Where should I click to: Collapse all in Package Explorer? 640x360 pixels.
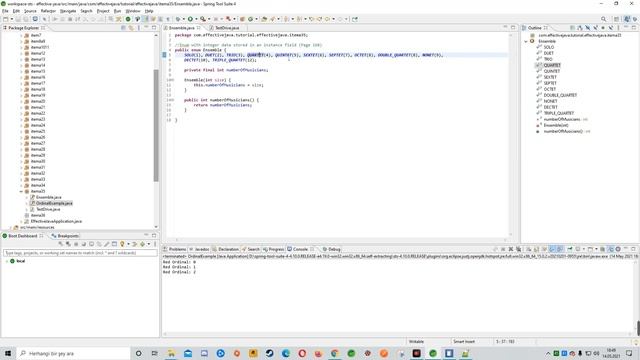pyautogui.click(x=123, y=28)
